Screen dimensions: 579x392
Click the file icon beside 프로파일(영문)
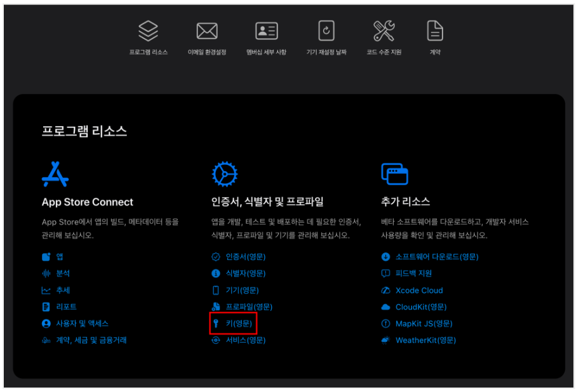[216, 307]
